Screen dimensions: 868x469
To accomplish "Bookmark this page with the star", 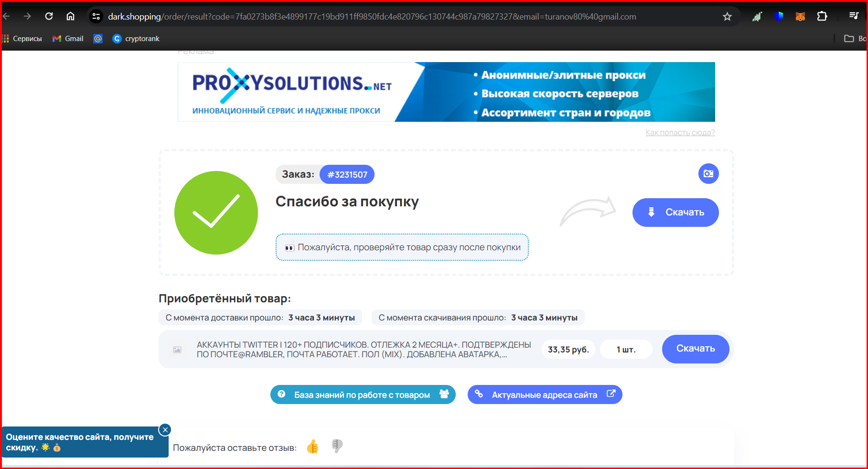I will (x=727, y=17).
